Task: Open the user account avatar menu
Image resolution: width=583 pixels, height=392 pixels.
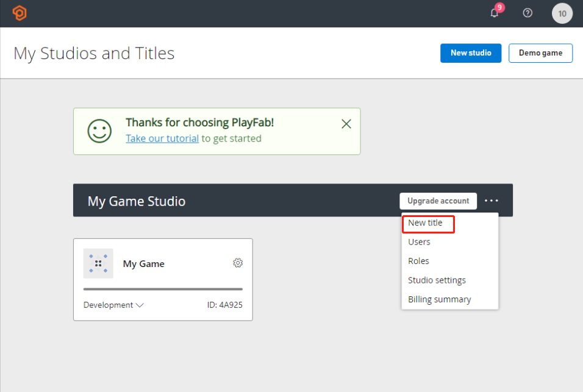Action: point(562,13)
